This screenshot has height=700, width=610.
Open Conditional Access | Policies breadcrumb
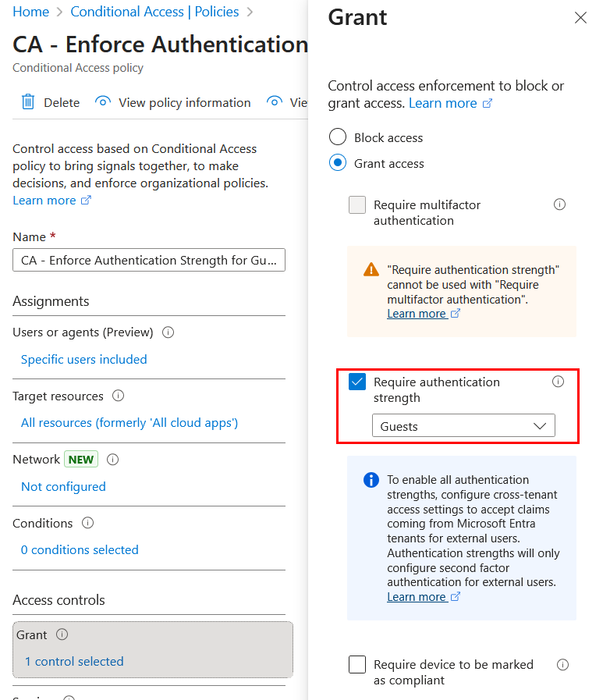click(154, 12)
